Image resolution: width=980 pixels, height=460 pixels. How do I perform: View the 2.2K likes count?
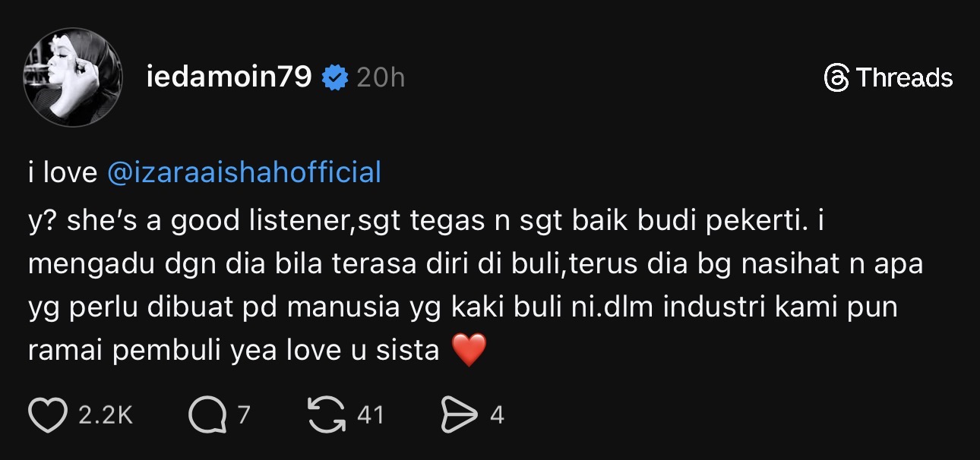[106, 415]
